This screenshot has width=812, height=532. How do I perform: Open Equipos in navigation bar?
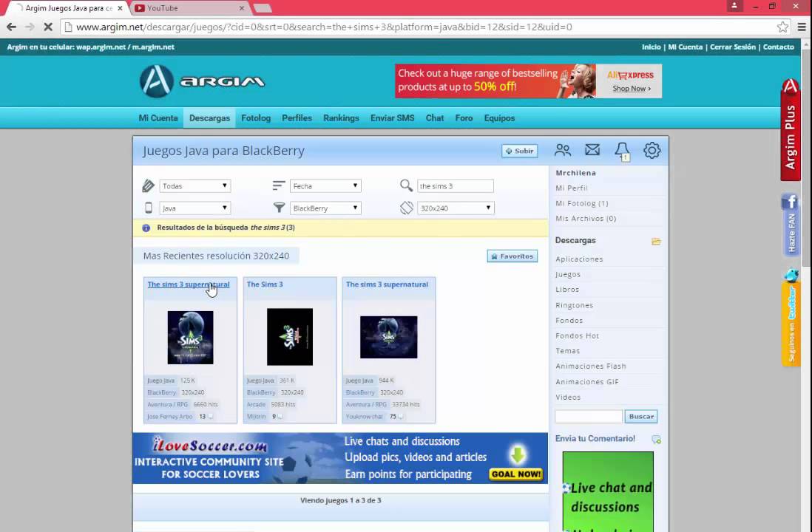coord(499,118)
